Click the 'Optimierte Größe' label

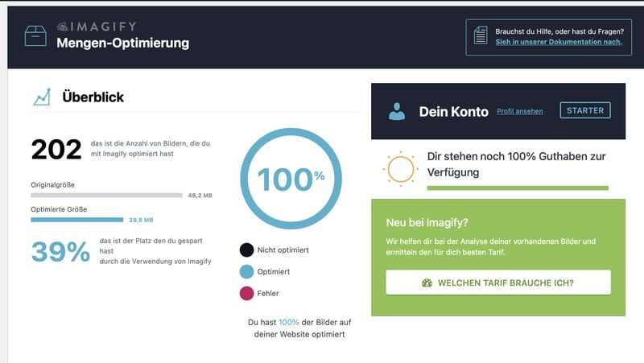tap(59, 209)
